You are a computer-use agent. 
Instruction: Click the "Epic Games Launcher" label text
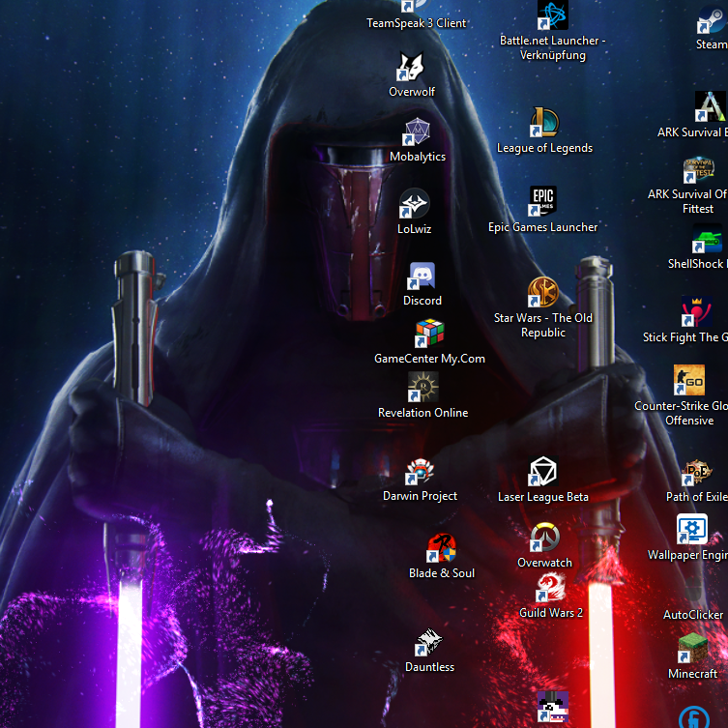click(542, 227)
